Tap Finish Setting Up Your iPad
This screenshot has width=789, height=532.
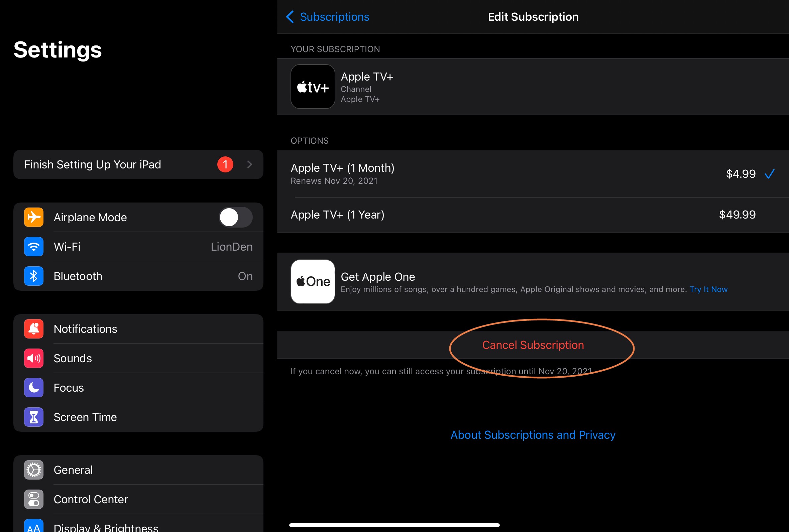pos(138,164)
